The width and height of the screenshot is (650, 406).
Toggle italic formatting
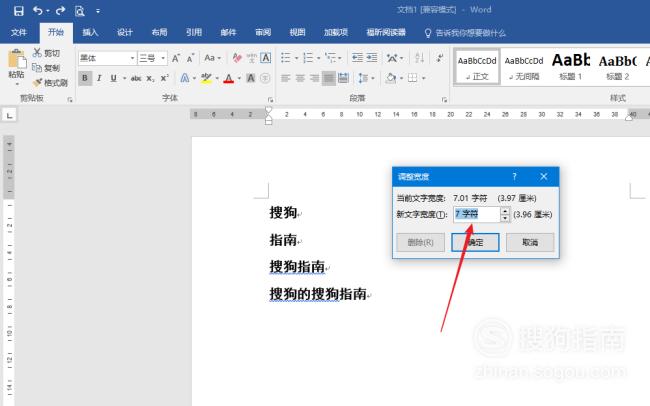coord(99,78)
